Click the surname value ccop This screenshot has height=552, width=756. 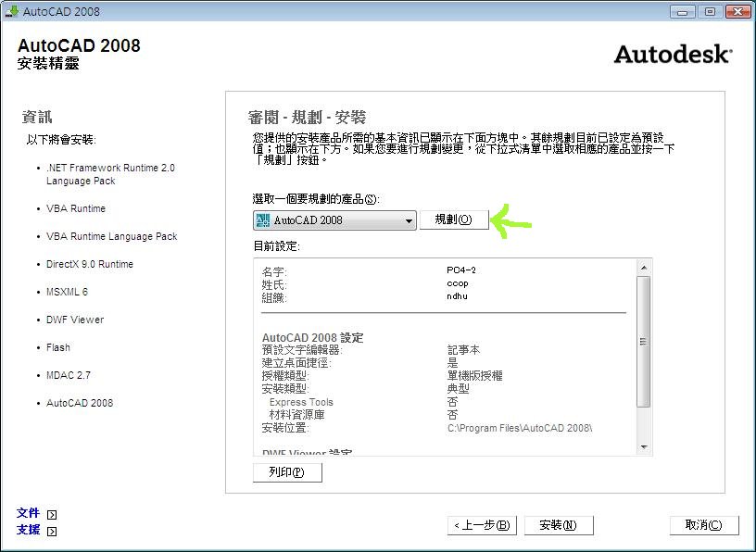click(458, 283)
